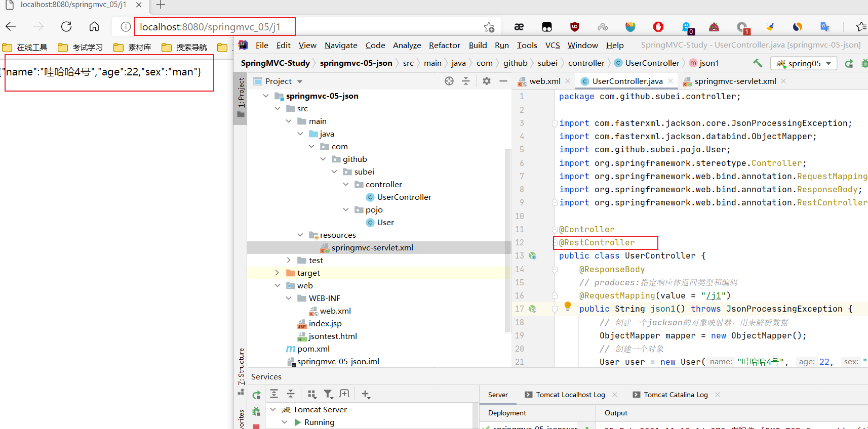Switch to the springmvc-servlet.xml editor tab
Image resolution: width=868 pixels, height=429 pixels.
coord(734,81)
